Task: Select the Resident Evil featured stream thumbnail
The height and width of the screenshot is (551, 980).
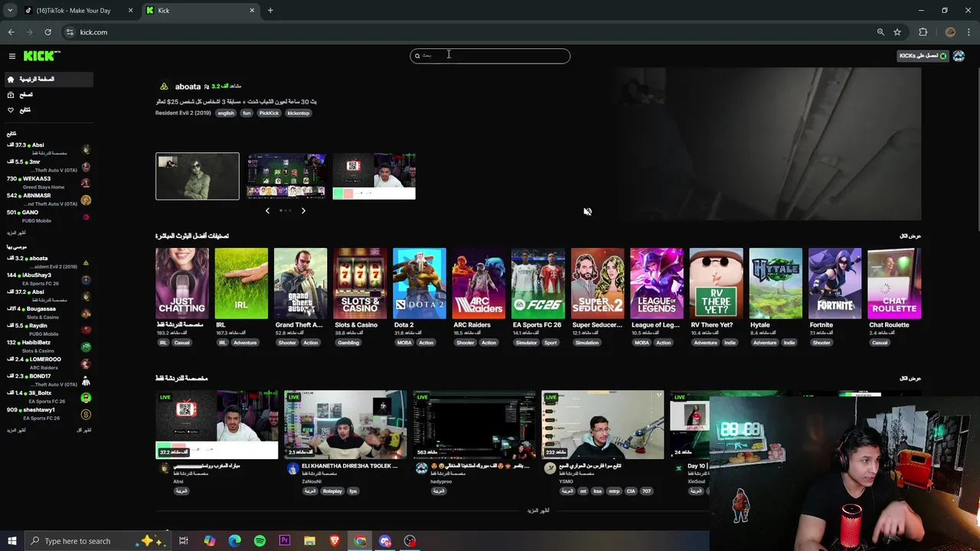Action: point(198,176)
